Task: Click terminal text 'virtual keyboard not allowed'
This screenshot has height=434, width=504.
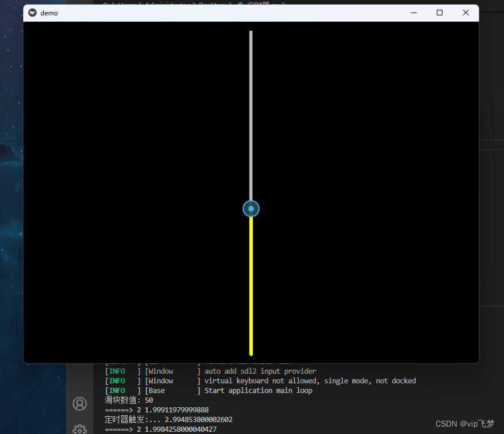Action: click(x=261, y=381)
